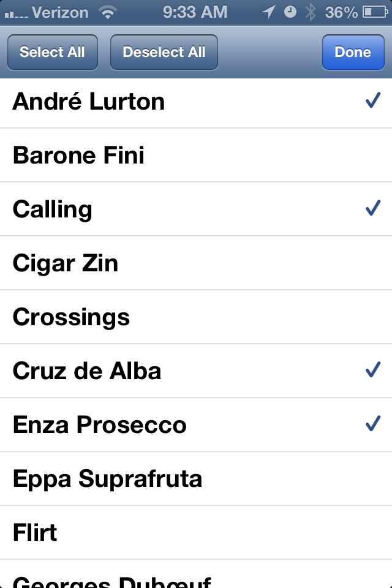Tap the battery icon
392x588 pixels.
click(x=375, y=12)
